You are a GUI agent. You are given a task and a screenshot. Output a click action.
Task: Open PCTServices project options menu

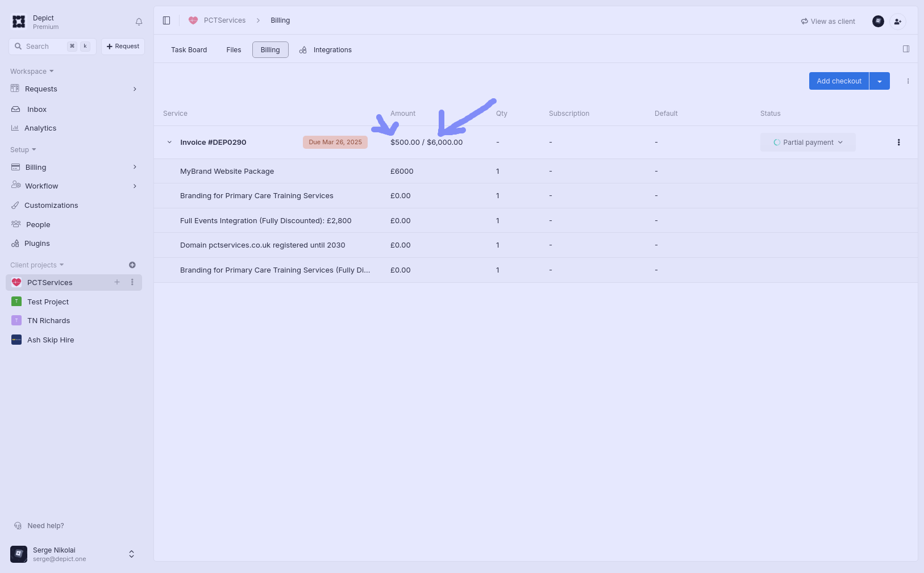point(132,282)
